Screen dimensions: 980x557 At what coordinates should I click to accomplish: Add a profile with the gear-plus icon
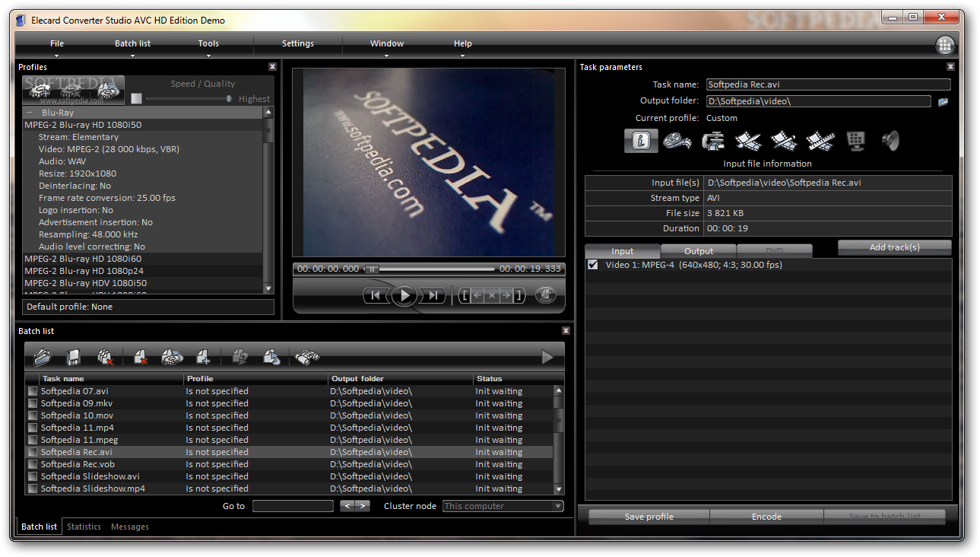click(42, 91)
